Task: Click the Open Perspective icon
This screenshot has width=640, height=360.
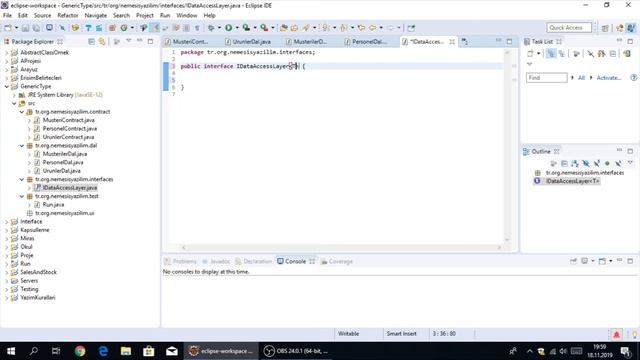Action: coord(605,28)
